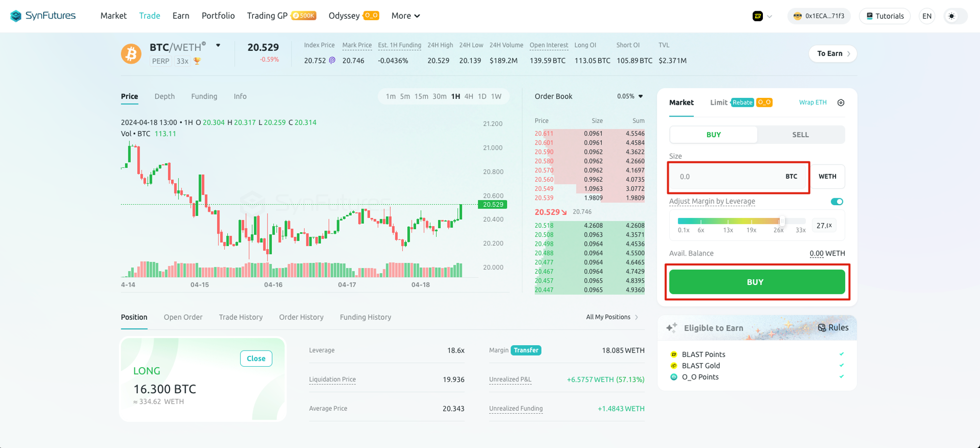Switch to the Depth chart tab
This screenshot has height=448, width=980.
tap(165, 96)
